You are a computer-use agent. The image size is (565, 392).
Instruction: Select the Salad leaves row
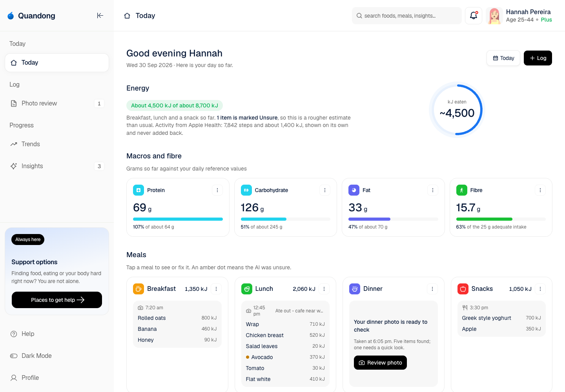pyautogui.click(x=285, y=346)
